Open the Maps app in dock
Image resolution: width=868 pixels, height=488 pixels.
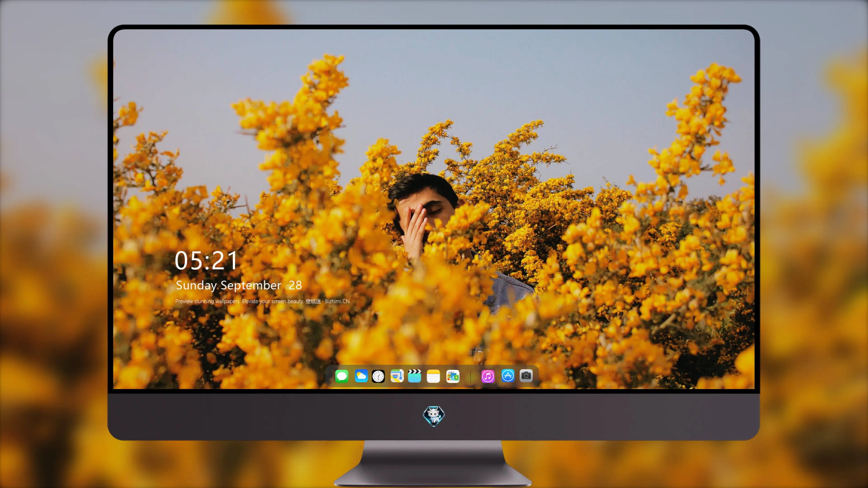tap(397, 376)
